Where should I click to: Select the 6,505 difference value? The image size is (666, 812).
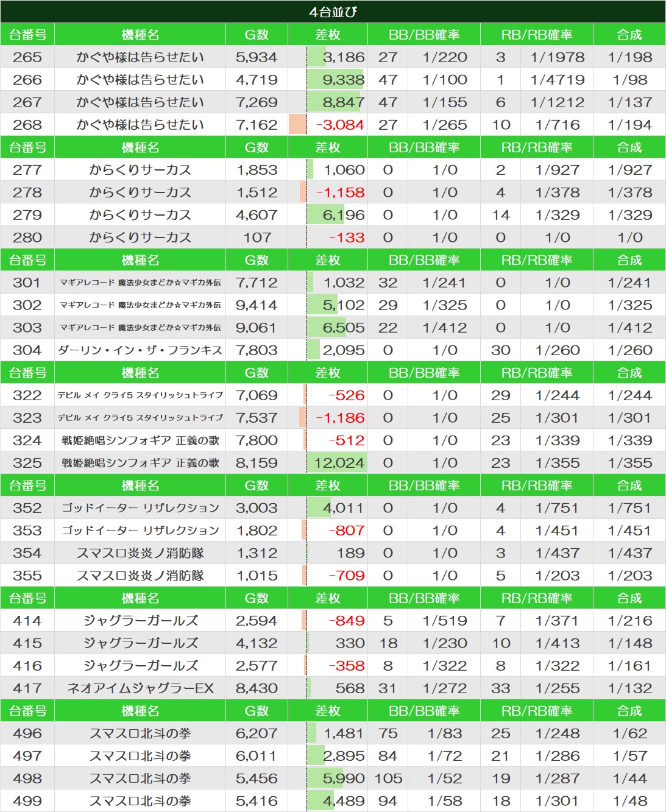click(x=344, y=328)
